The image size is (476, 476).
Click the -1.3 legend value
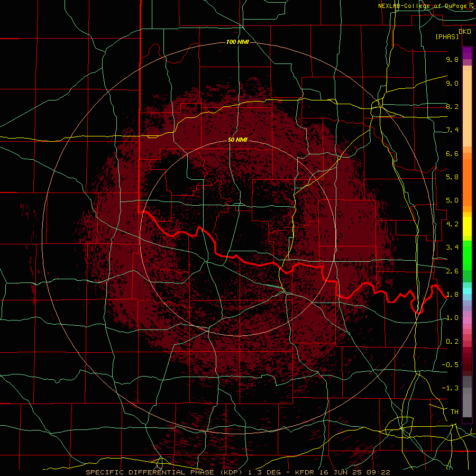(x=450, y=388)
